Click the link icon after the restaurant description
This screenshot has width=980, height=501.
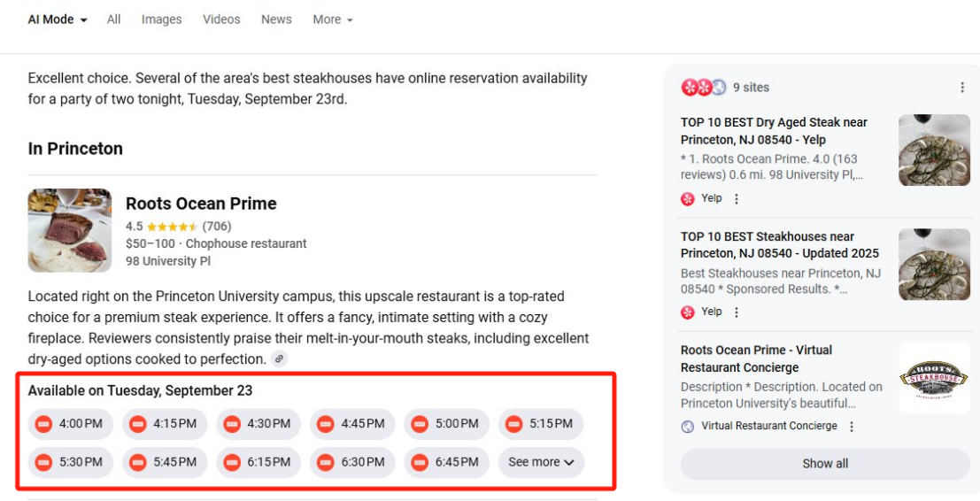tap(280, 359)
